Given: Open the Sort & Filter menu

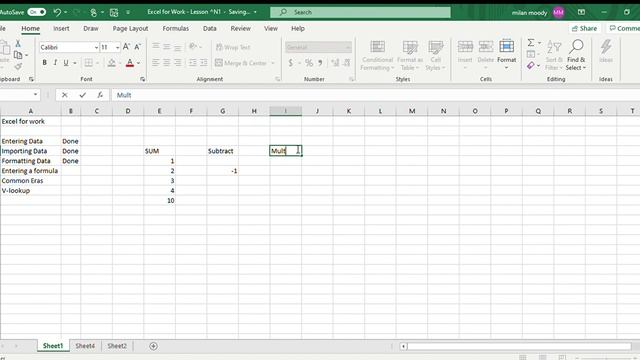Looking at the screenshot, I should click(554, 56).
